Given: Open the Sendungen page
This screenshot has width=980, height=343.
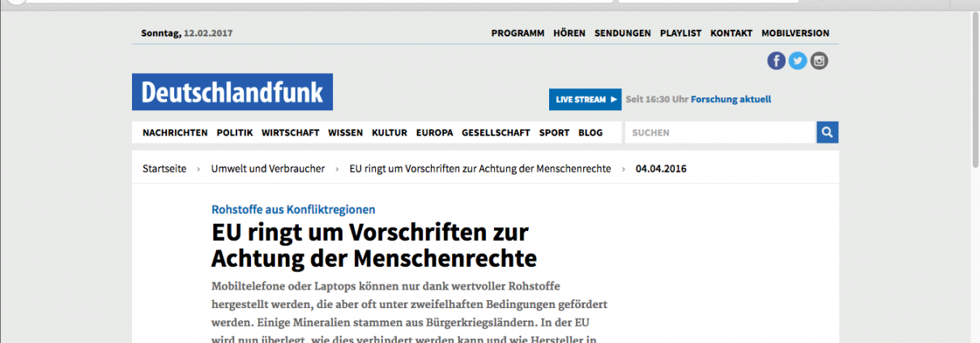Looking at the screenshot, I should [623, 34].
